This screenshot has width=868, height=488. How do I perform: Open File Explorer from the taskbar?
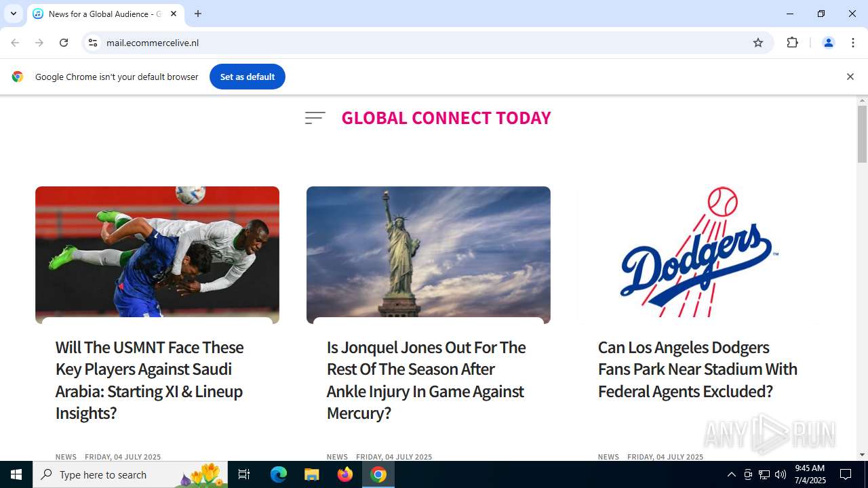point(311,474)
